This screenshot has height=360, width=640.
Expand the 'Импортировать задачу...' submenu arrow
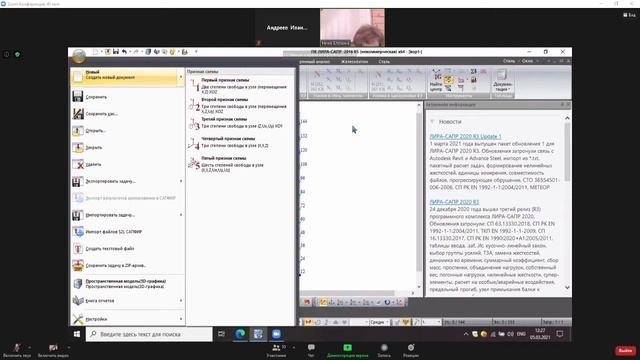[181, 215]
